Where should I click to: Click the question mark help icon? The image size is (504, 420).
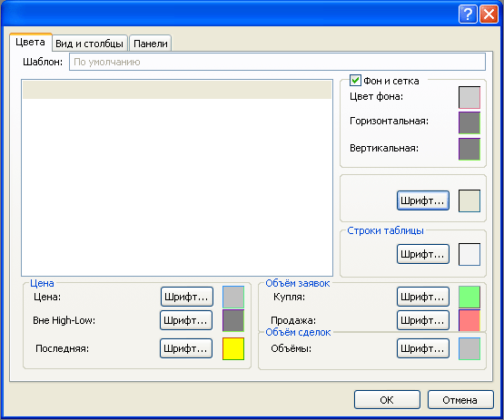[468, 15]
